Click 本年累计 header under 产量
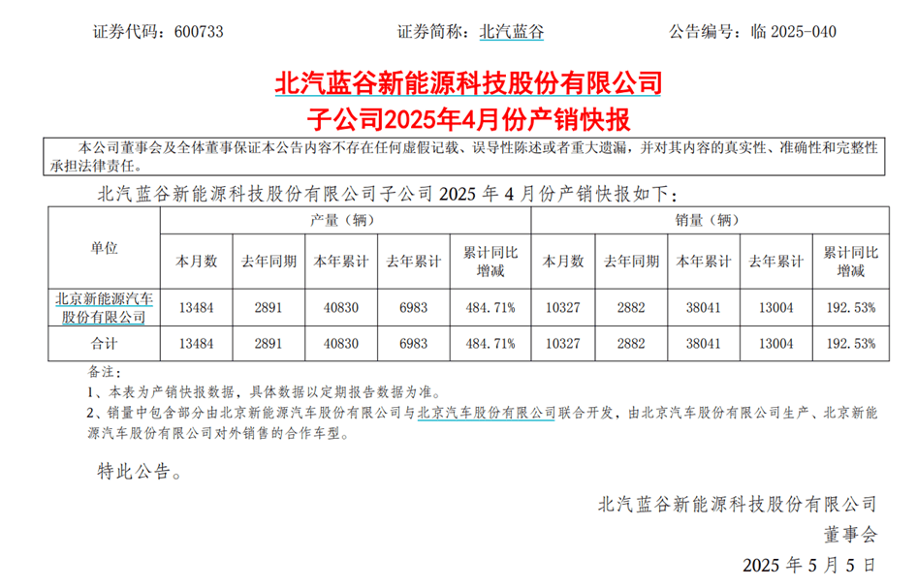Image resolution: width=917 pixels, height=588 pixels. [341, 262]
